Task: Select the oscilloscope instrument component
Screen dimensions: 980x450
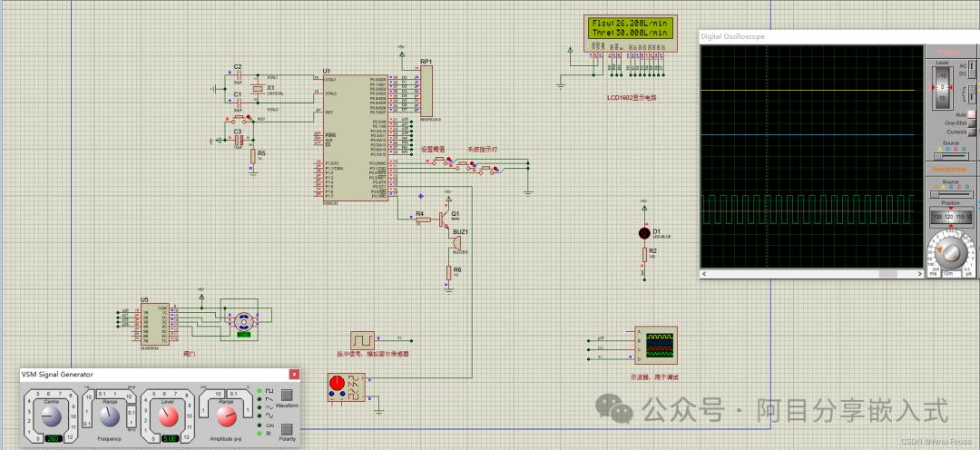Action: (x=656, y=345)
